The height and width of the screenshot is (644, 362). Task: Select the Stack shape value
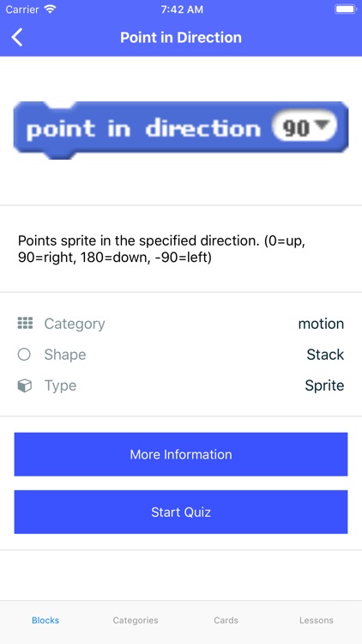click(325, 355)
